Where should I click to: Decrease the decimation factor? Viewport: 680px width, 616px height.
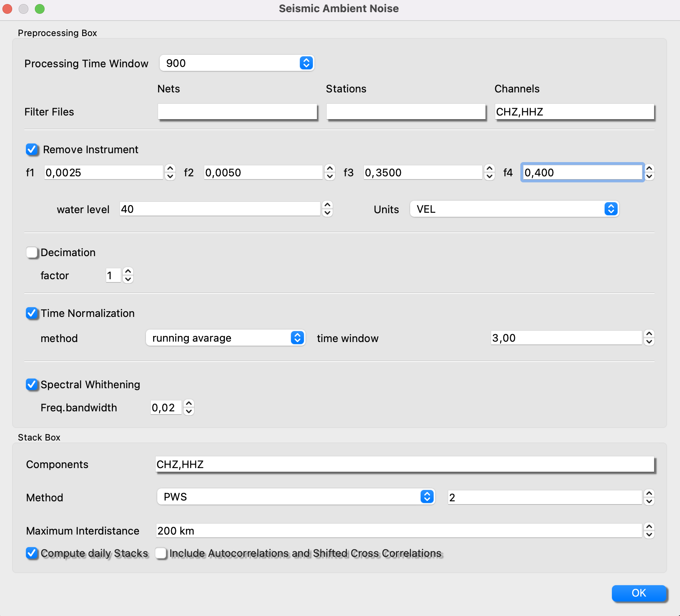point(128,280)
